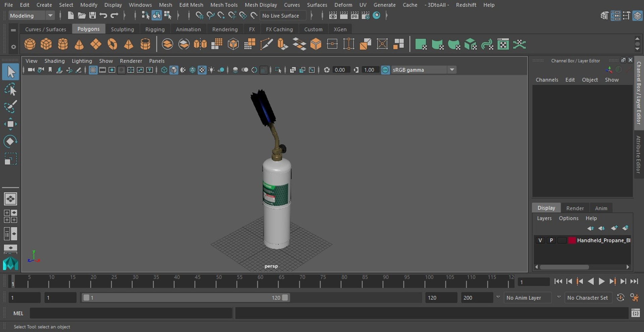
Task: Activate the Scale tool
Action: click(x=10, y=159)
